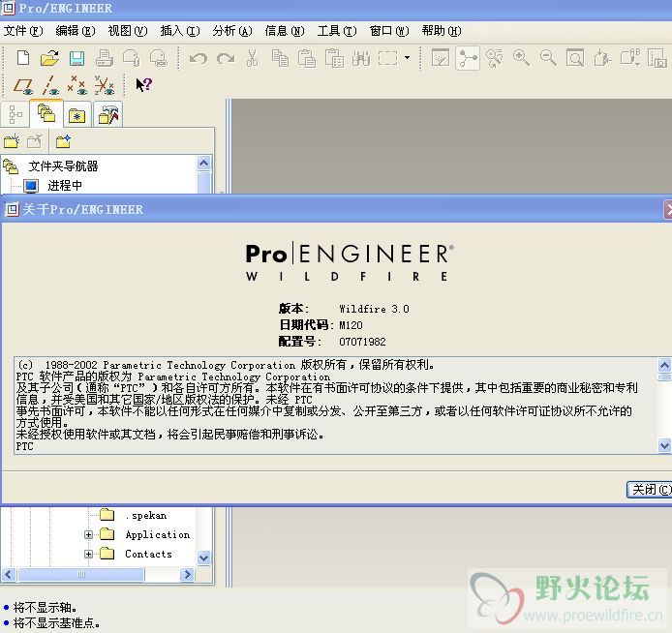
Task: Open the 插入(I) menu
Action: click(x=180, y=31)
